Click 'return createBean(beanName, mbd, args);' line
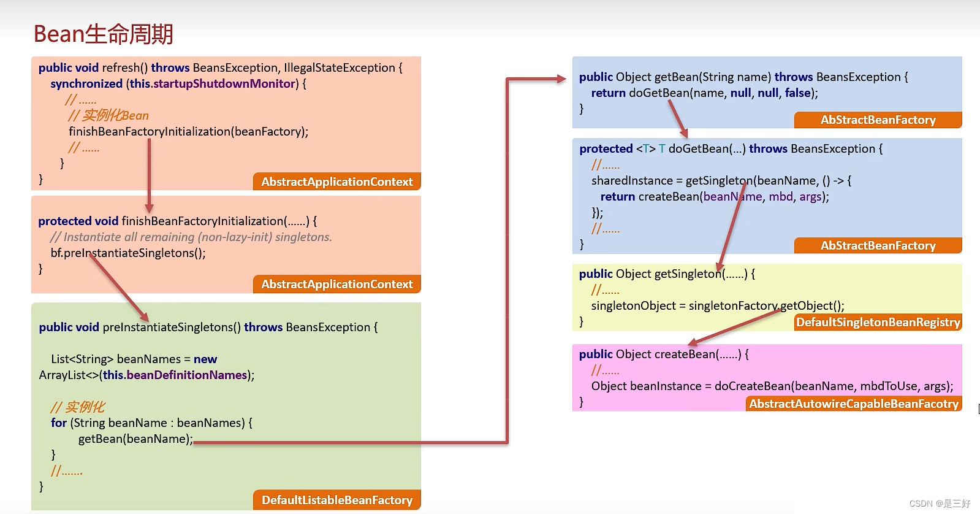980x514 pixels. click(715, 196)
